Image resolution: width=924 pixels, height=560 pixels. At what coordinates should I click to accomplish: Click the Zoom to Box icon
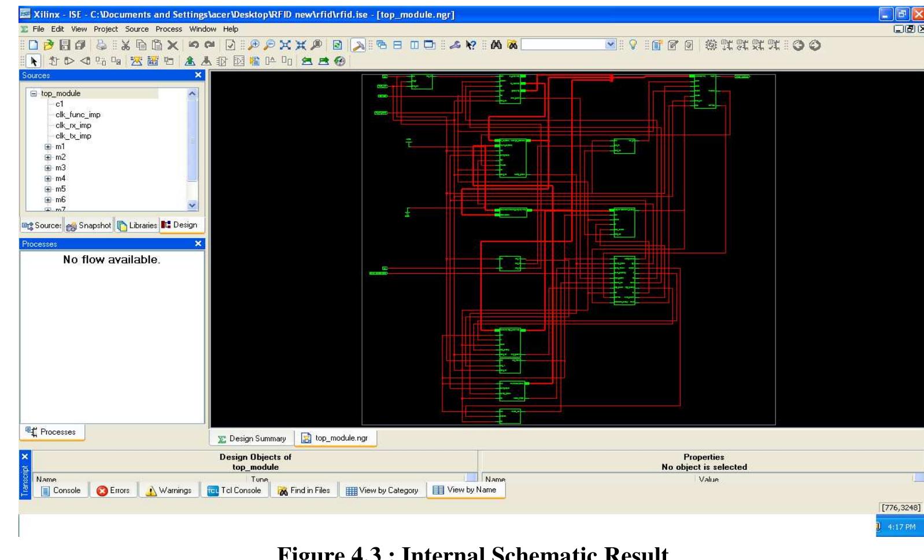click(x=316, y=45)
